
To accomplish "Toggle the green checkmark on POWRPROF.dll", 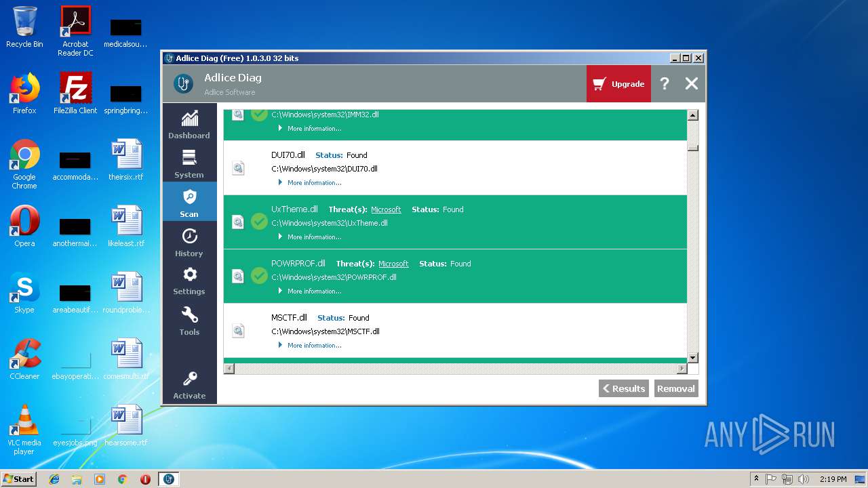I will 259,276.
